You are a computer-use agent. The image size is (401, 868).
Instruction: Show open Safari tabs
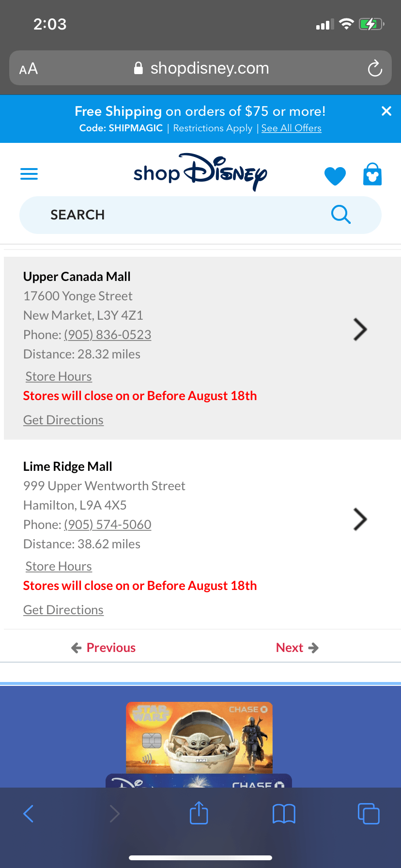368,814
